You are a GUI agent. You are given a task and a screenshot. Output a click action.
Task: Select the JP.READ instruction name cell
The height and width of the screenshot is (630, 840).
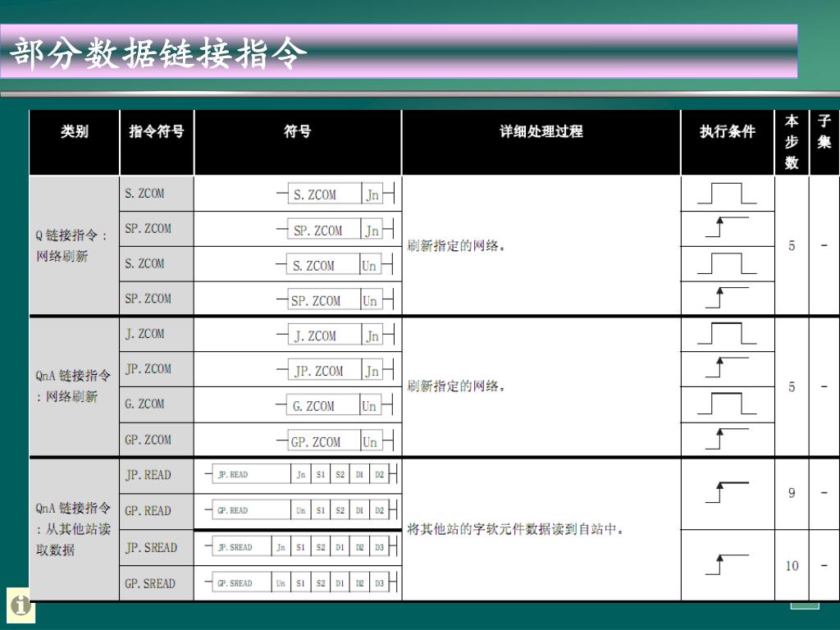[x=157, y=475]
